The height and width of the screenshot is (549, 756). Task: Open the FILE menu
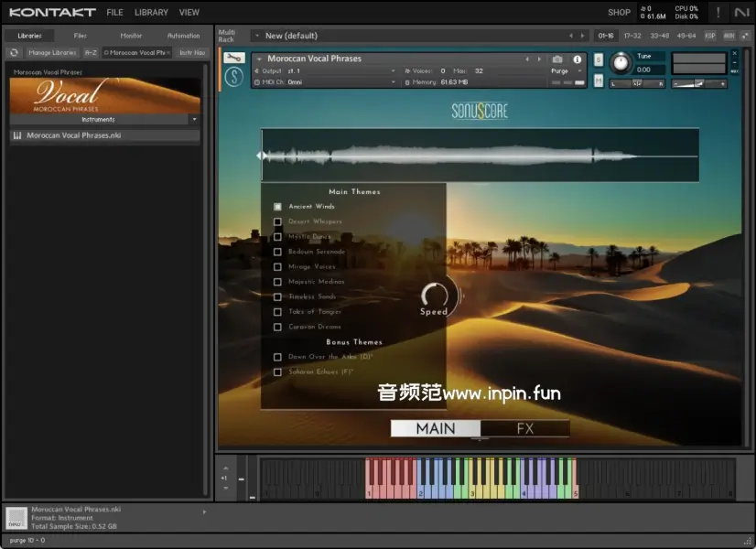point(114,13)
